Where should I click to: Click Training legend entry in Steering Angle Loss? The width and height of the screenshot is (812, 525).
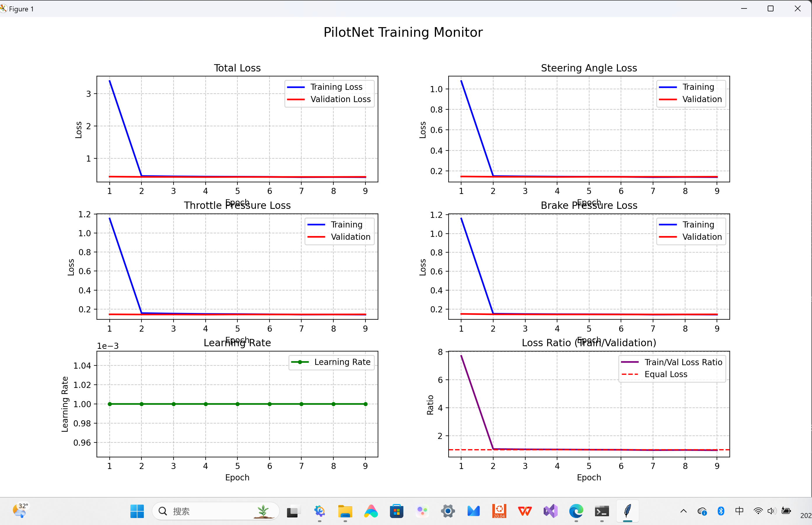[687, 87]
